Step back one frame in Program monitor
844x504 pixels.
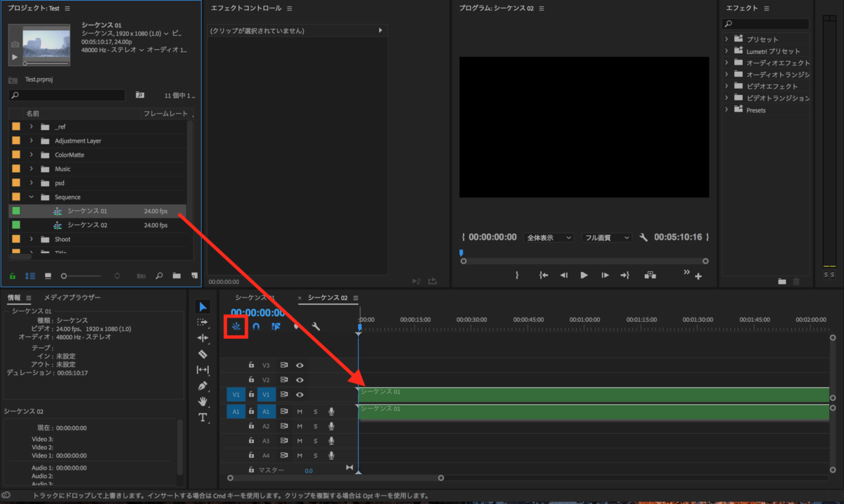click(563, 276)
